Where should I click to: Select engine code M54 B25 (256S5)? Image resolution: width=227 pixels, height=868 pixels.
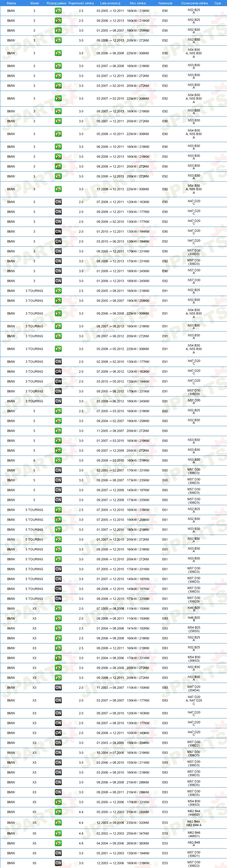coord(194,629)
